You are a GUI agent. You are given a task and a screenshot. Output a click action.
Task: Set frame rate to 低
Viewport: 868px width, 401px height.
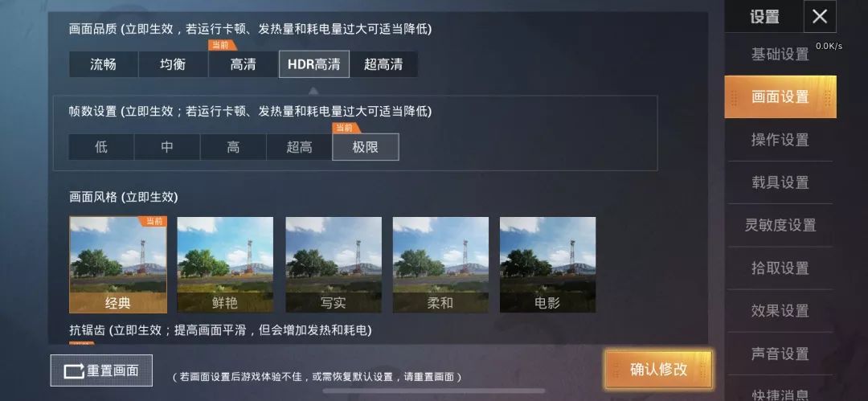[101, 147]
